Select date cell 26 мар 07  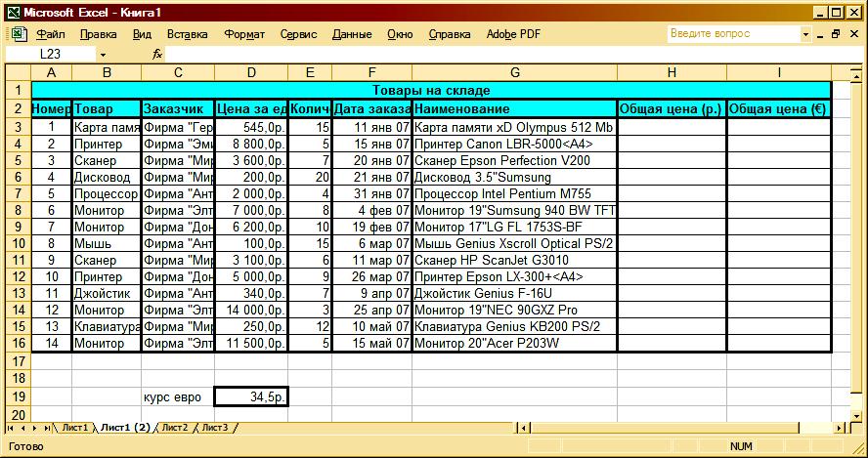372,277
